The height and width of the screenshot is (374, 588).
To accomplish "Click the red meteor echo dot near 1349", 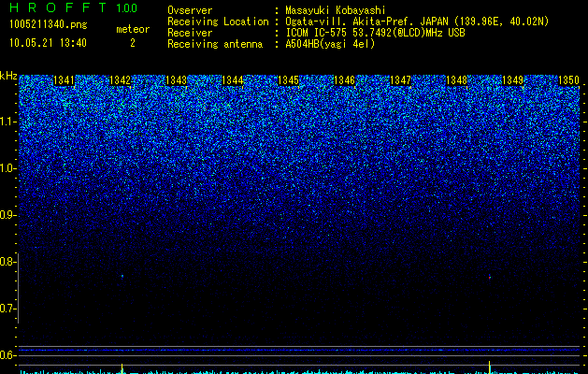I will tap(490, 277).
